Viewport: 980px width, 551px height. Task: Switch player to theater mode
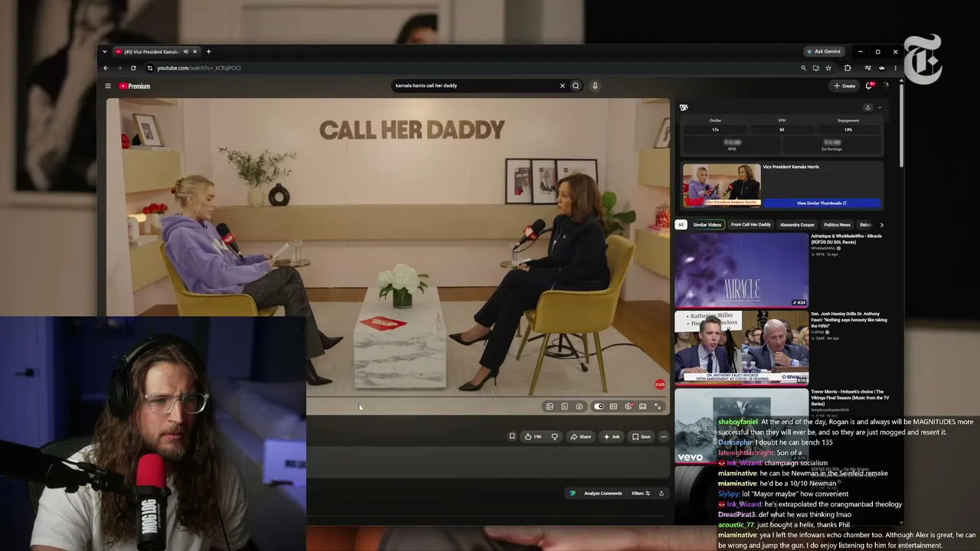(x=643, y=406)
